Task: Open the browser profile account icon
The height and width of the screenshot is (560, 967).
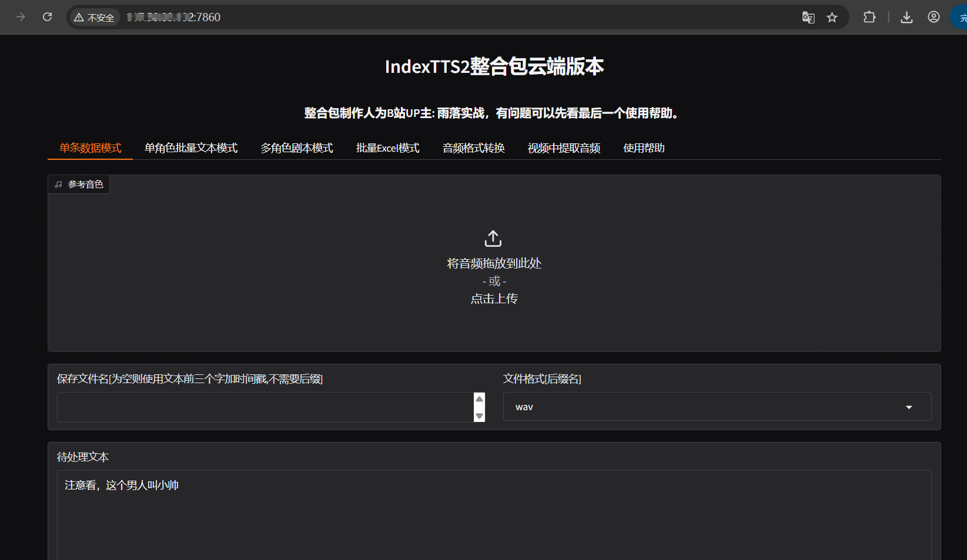Action: [x=933, y=17]
